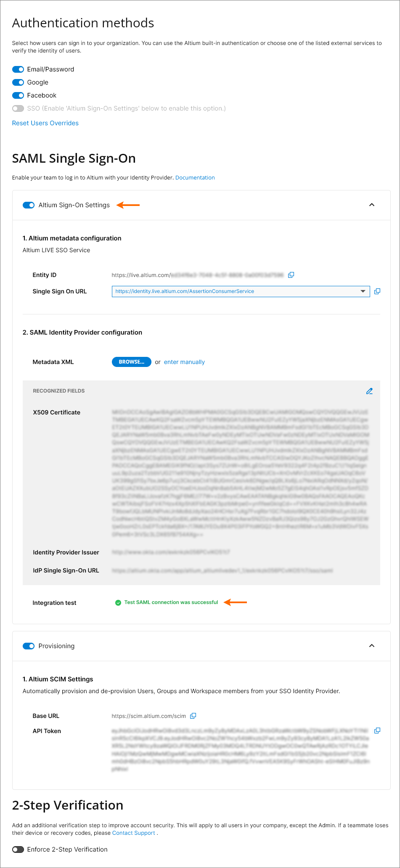Image resolution: width=400 pixels, height=868 pixels.
Task: Edit the recognized fields with pencil icon
Action: [369, 391]
